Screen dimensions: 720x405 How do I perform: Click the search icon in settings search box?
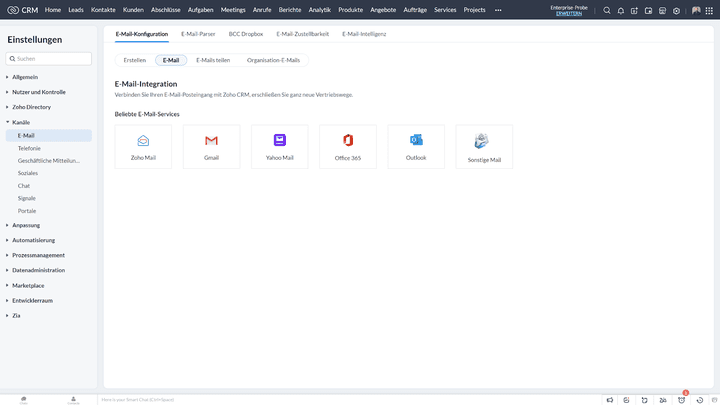[x=12, y=59]
